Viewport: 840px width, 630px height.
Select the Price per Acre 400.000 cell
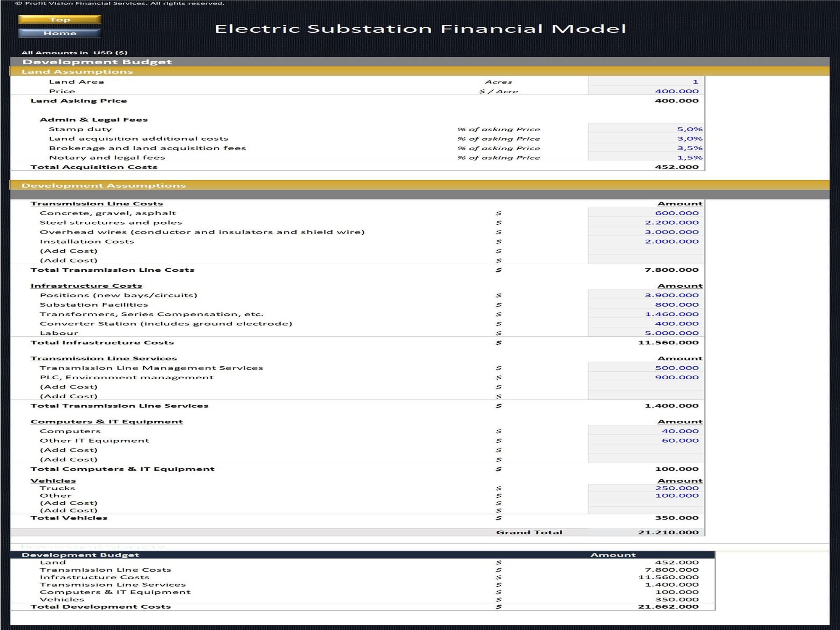point(646,91)
